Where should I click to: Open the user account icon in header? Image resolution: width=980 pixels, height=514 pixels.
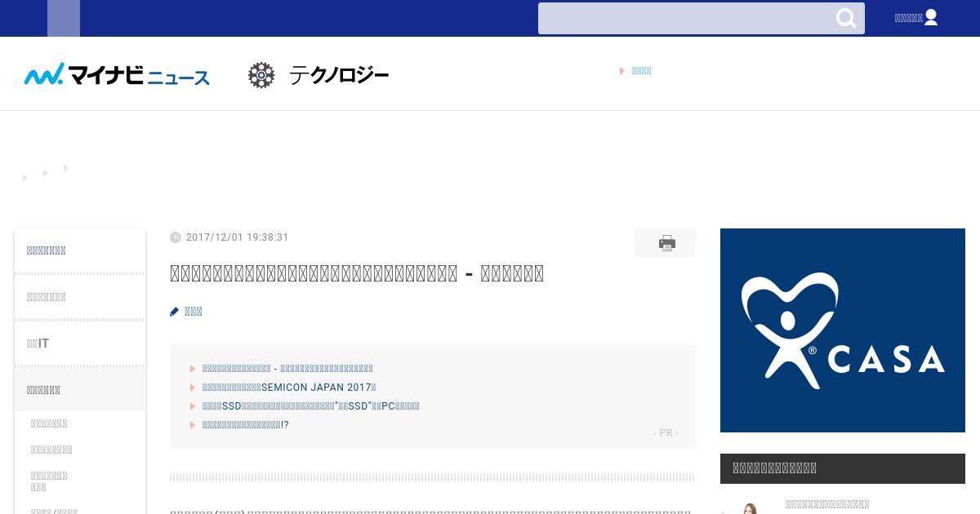point(931,17)
